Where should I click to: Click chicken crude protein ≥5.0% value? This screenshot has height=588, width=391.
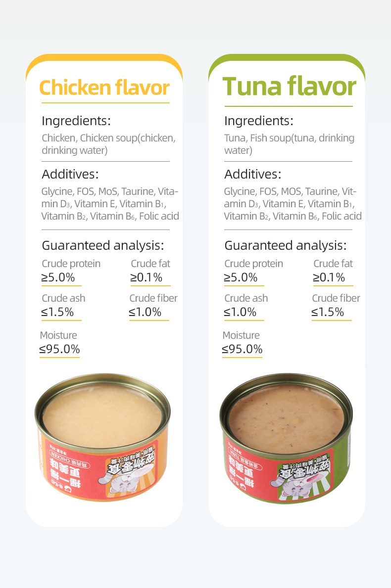point(58,277)
